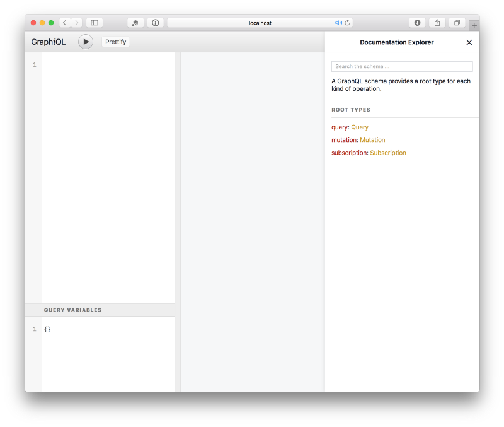Go back with Safari back arrow
This screenshot has width=504, height=427.
pyautogui.click(x=65, y=23)
